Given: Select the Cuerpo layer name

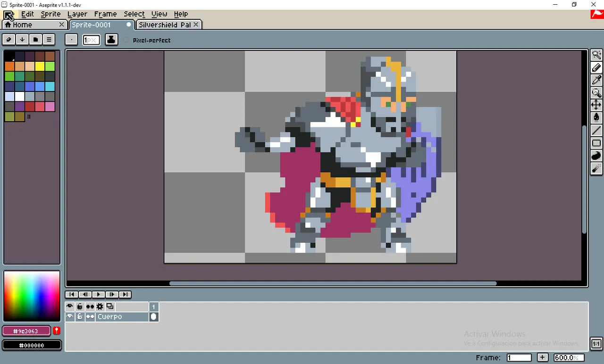Looking at the screenshot, I should point(122,317).
